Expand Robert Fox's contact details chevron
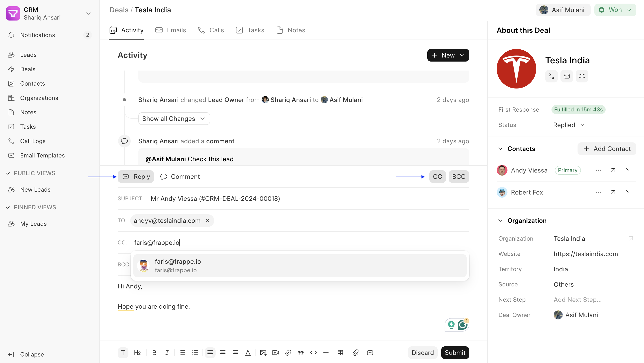This screenshot has height=363, width=644. (627, 192)
